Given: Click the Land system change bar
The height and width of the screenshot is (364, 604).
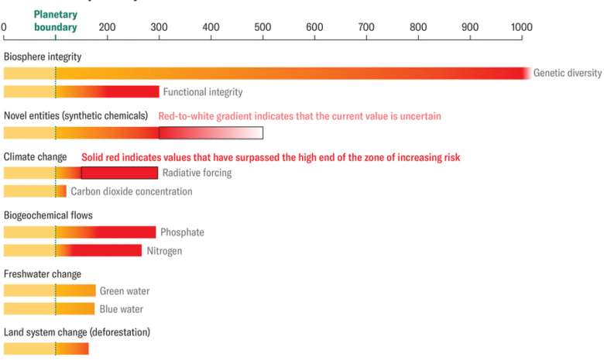Looking at the screenshot, I should click(x=46, y=349).
